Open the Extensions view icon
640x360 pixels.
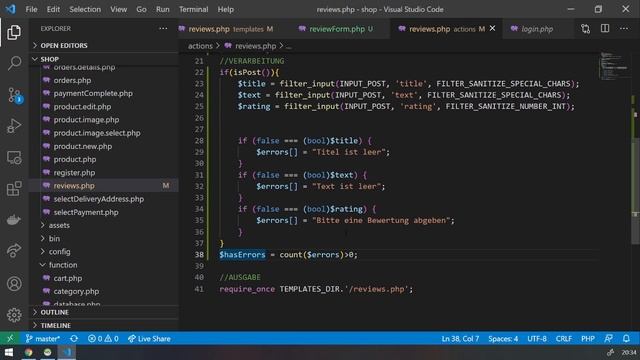click(x=14, y=189)
